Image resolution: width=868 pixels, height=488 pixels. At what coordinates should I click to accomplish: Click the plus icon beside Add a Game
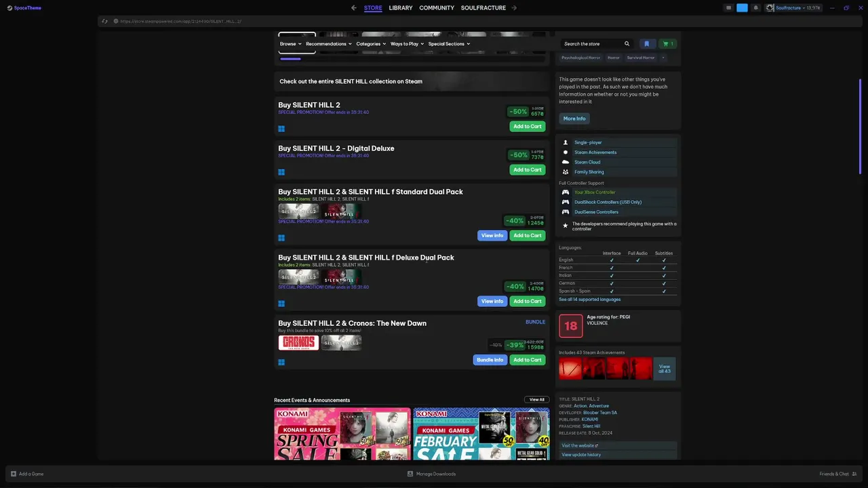click(14, 474)
